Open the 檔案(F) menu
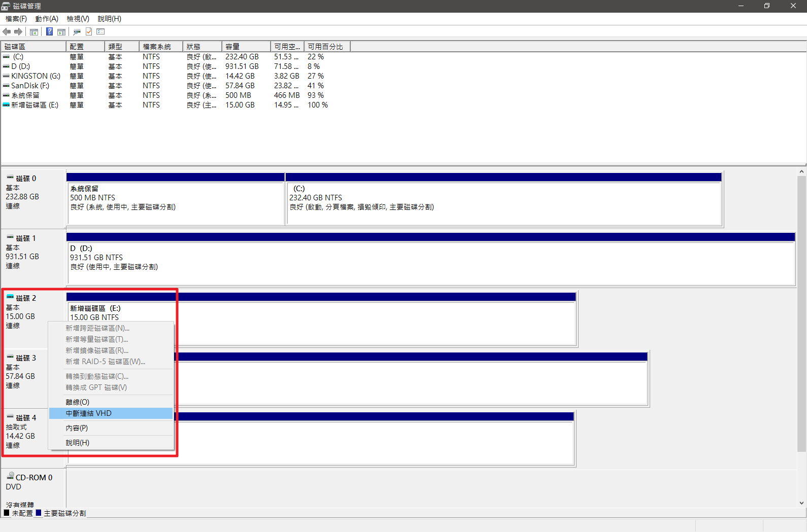807x532 pixels. pyautogui.click(x=16, y=19)
